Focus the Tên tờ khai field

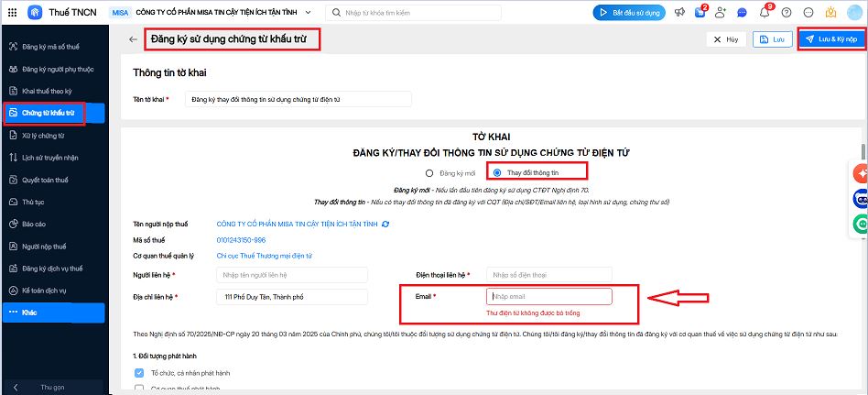tap(298, 99)
